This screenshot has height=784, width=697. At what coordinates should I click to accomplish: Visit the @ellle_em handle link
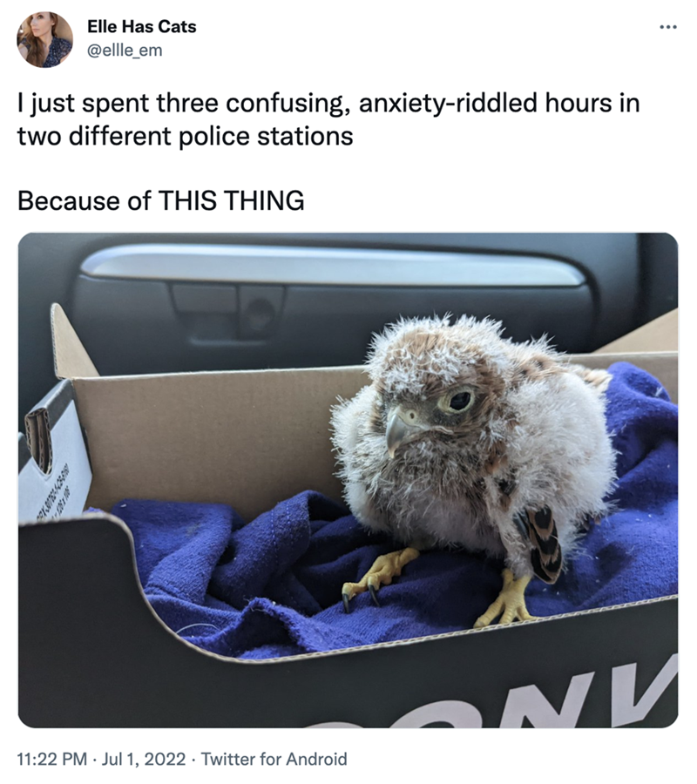point(125,51)
